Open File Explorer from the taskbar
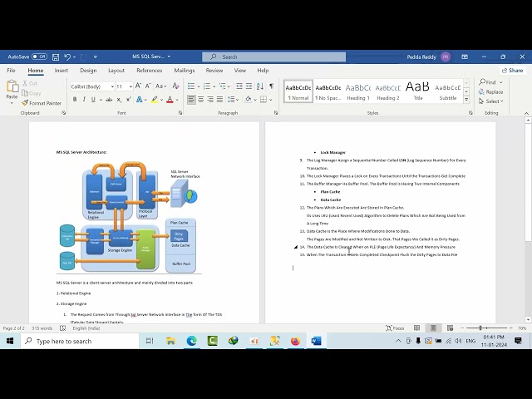Screen dimensions: 532x399 click(170, 341)
